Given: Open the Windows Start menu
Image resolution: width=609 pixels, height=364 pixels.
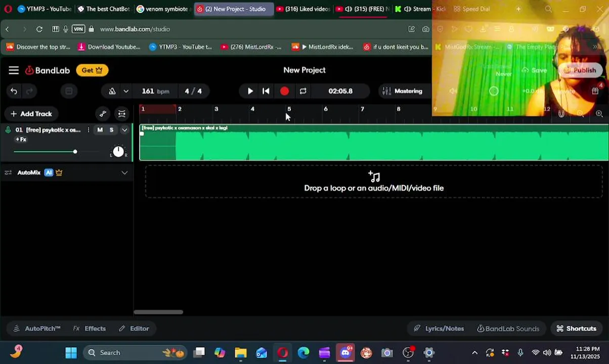Looking at the screenshot, I should click(71, 353).
